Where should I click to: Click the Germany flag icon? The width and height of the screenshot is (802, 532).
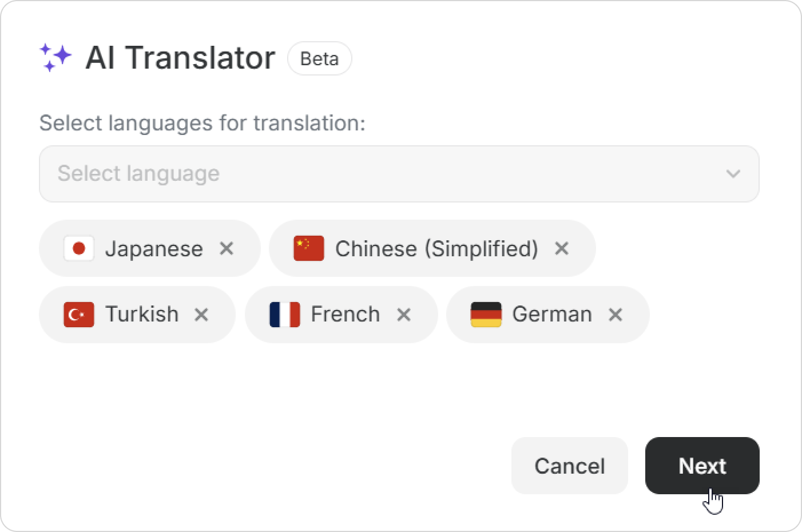tap(486, 315)
